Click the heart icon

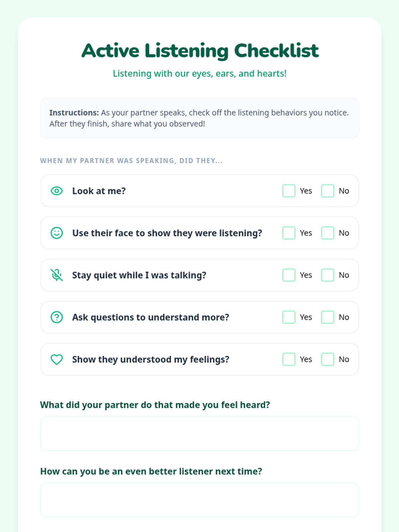(57, 359)
